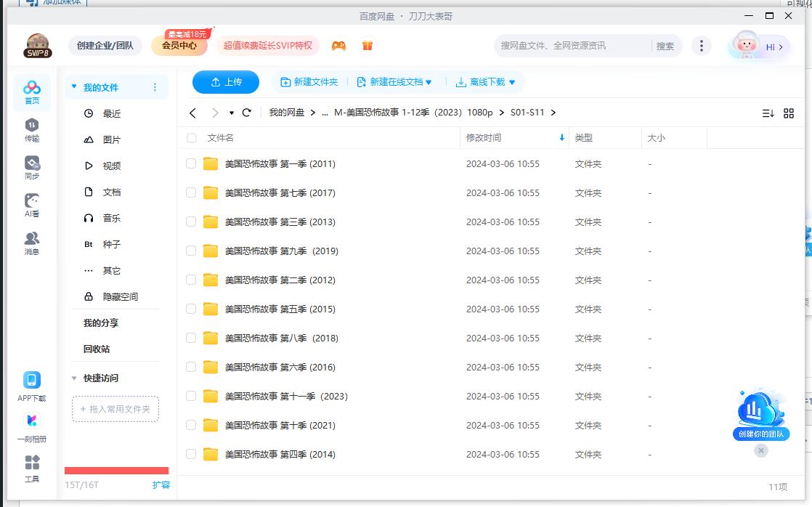The height and width of the screenshot is (507, 812).
Task: Open the 我的文件 three-dot options
Action: tap(155, 87)
